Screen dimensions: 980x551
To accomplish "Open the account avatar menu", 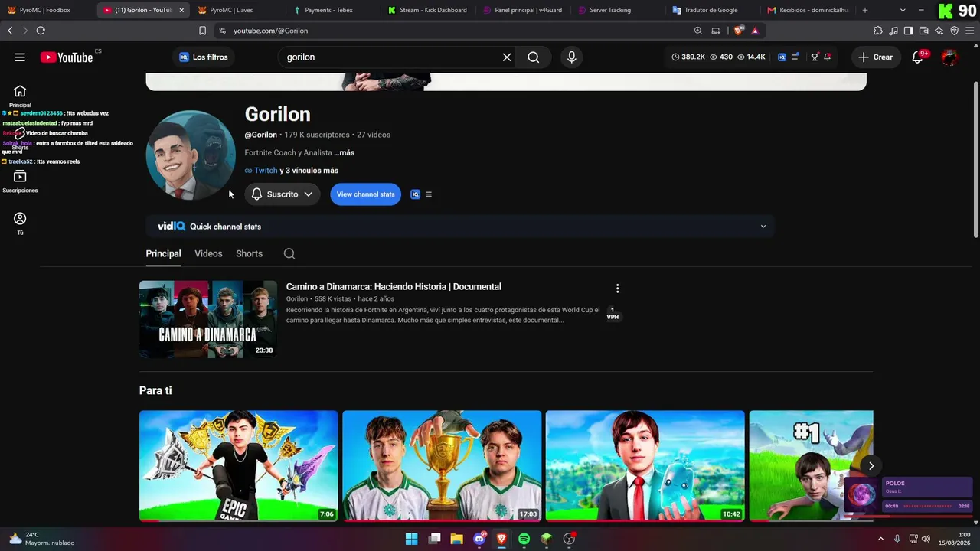I will click(x=949, y=57).
